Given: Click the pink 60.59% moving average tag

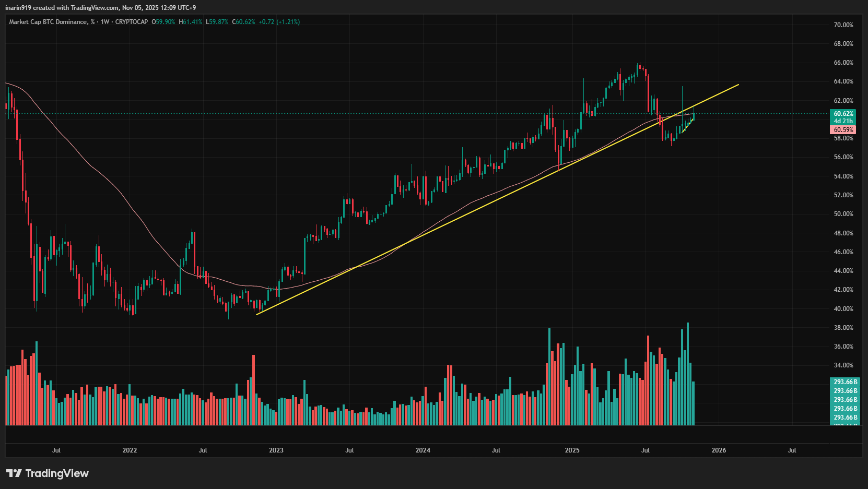Looking at the screenshot, I should click(x=843, y=130).
